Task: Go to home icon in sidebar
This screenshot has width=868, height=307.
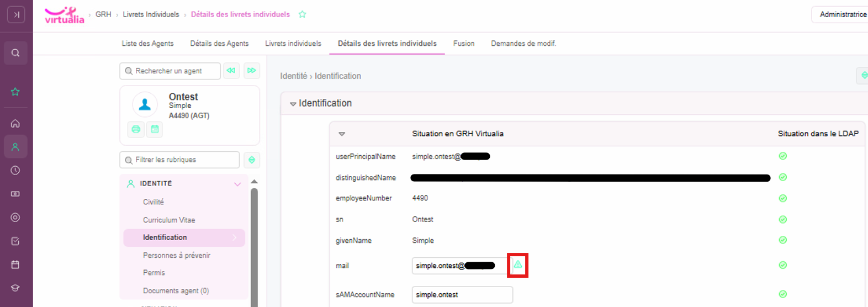Action: [x=15, y=124]
